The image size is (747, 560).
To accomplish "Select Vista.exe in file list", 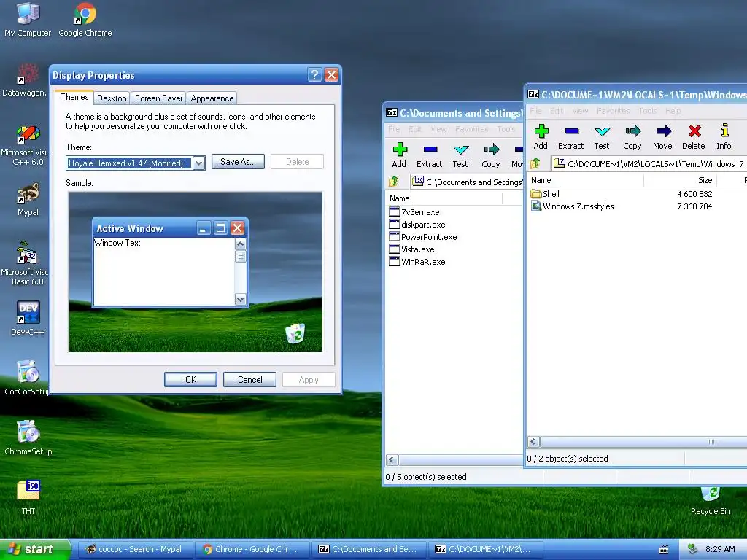I will pyautogui.click(x=411, y=249).
